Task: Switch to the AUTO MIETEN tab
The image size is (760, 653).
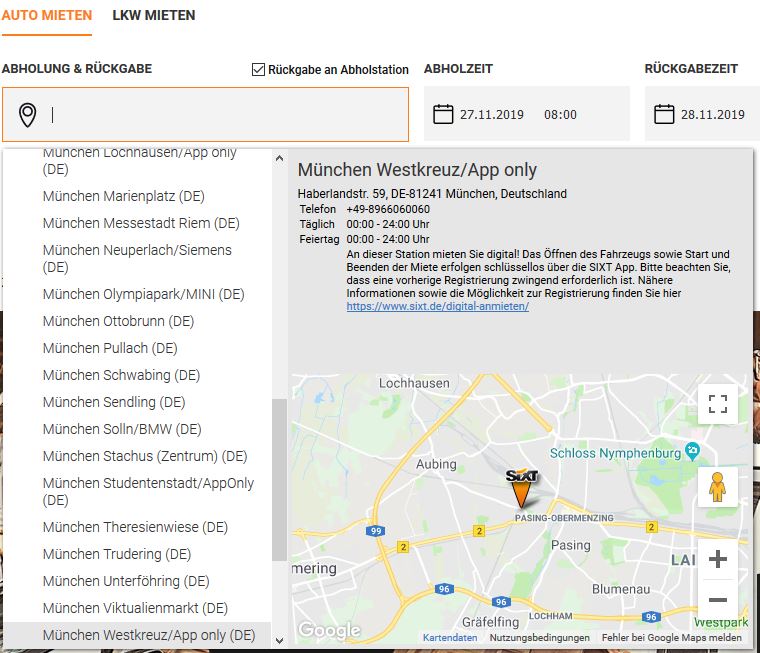Action: coord(47,16)
